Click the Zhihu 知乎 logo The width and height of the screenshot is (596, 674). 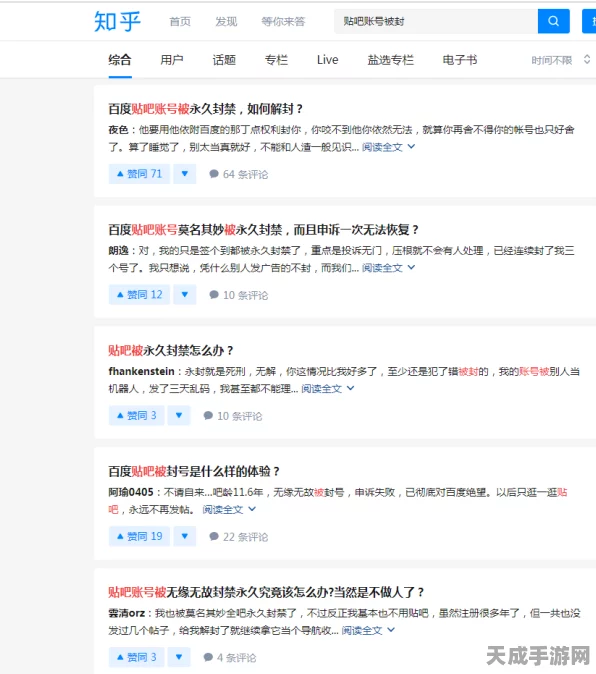click(x=117, y=21)
